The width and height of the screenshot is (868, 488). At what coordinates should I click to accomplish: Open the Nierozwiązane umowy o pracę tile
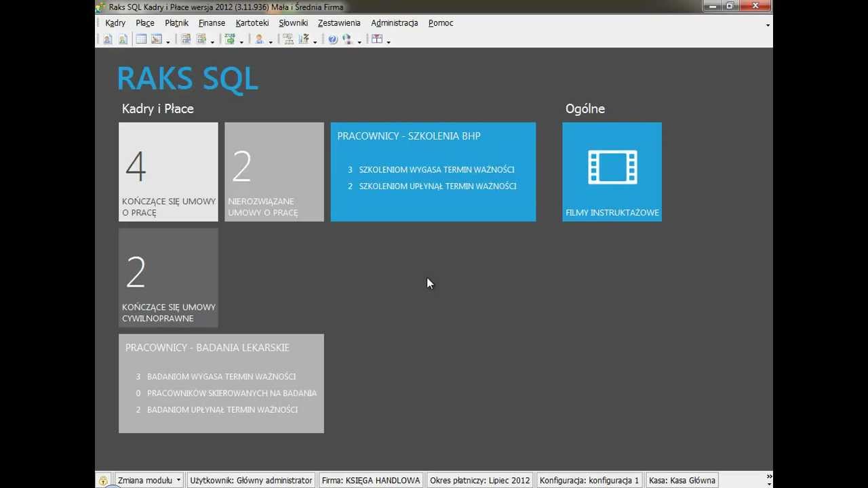pos(274,171)
